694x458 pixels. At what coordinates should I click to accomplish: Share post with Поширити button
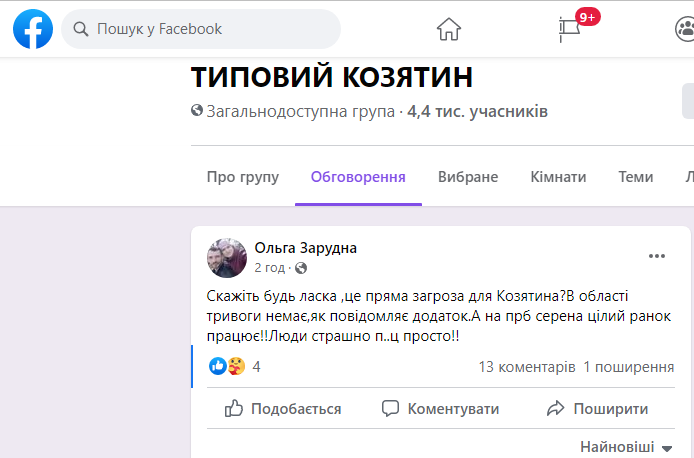pyautogui.click(x=597, y=408)
